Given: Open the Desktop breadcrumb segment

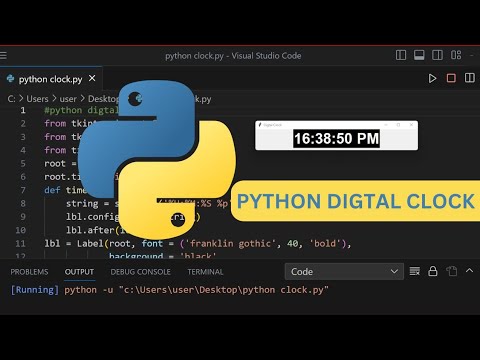Looking at the screenshot, I should coord(103,99).
